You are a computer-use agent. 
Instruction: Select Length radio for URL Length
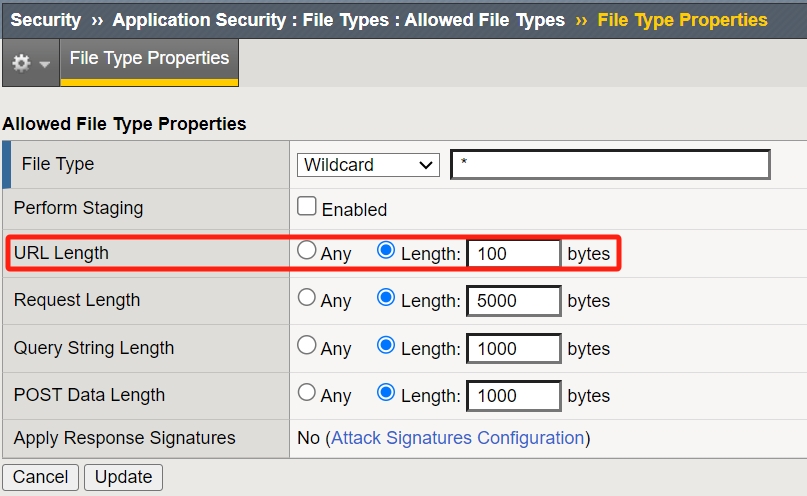(386, 252)
